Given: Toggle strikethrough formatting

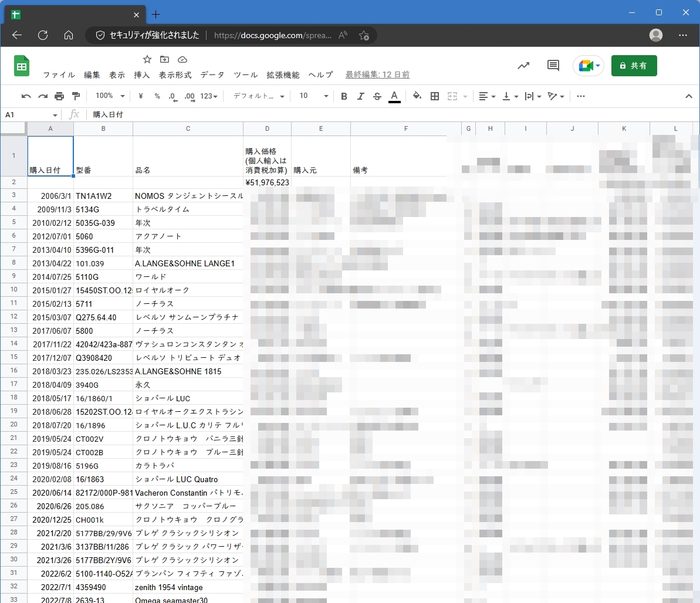Looking at the screenshot, I should (x=377, y=96).
